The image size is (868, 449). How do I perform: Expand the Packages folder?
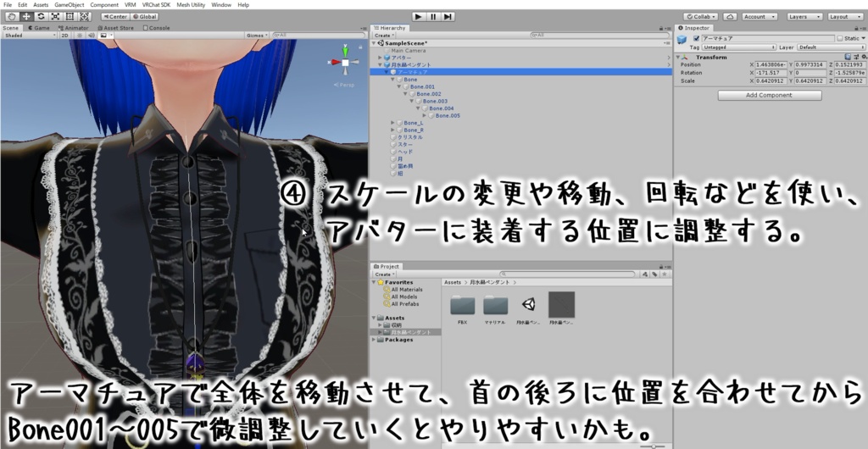coord(374,340)
